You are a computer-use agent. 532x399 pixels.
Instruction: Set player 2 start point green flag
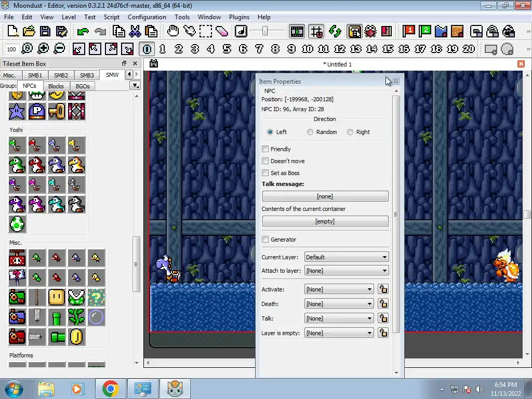(x=425, y=31)
